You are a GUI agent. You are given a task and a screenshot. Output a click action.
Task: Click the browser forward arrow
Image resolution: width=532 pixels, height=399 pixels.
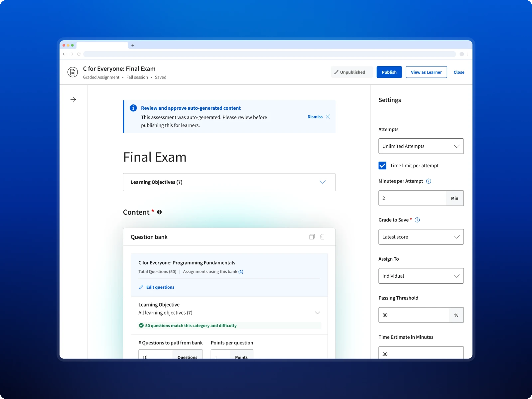click(71, 54)
